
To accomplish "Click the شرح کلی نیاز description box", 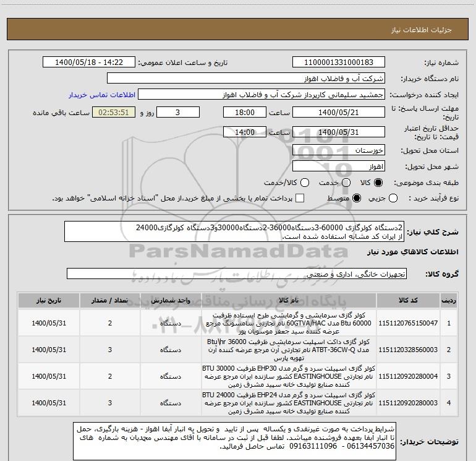I will (x=234, y=231).
